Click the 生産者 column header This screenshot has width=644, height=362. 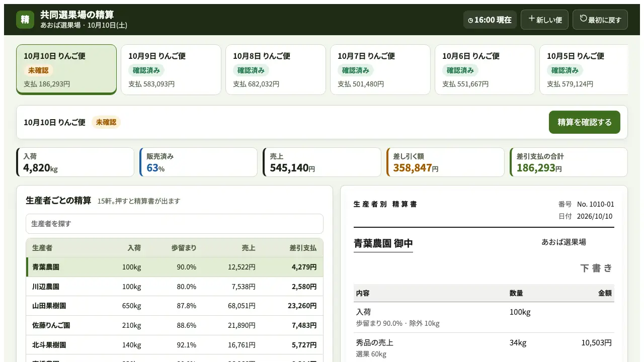[42, 248]
